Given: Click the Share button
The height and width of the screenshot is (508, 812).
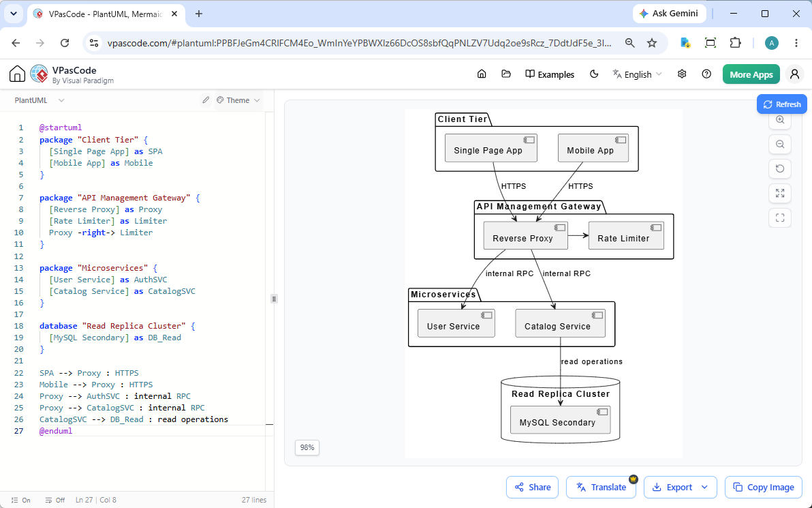Looking at the screenshot, I should pyautogui.click(x=532, y=487).
